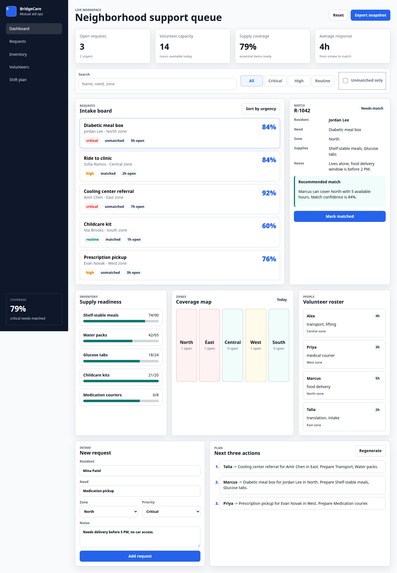Viewport: 397px width, 573px height.
Task: Click Average response 4h card
Action: 352,46
